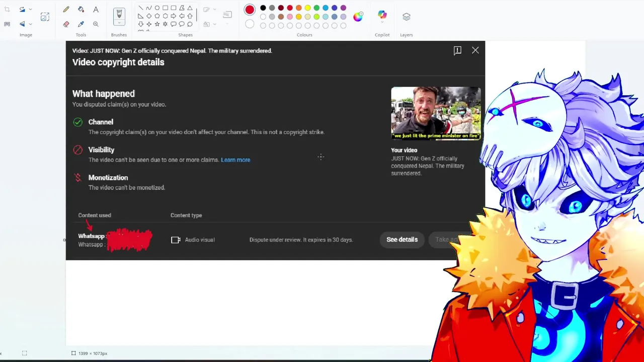Select the white Colour 2 swatch

coord(250,24)
